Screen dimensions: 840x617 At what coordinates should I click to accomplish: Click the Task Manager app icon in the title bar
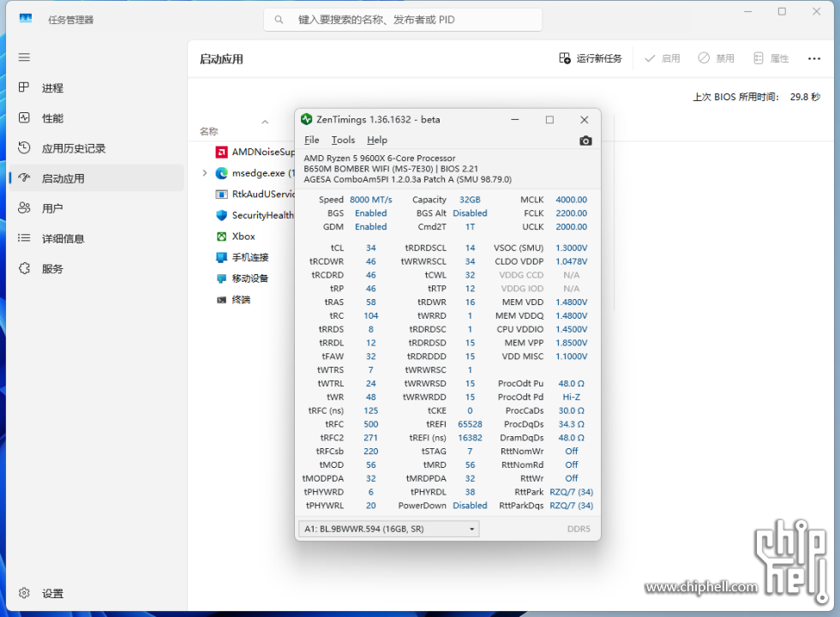point(26,19)
